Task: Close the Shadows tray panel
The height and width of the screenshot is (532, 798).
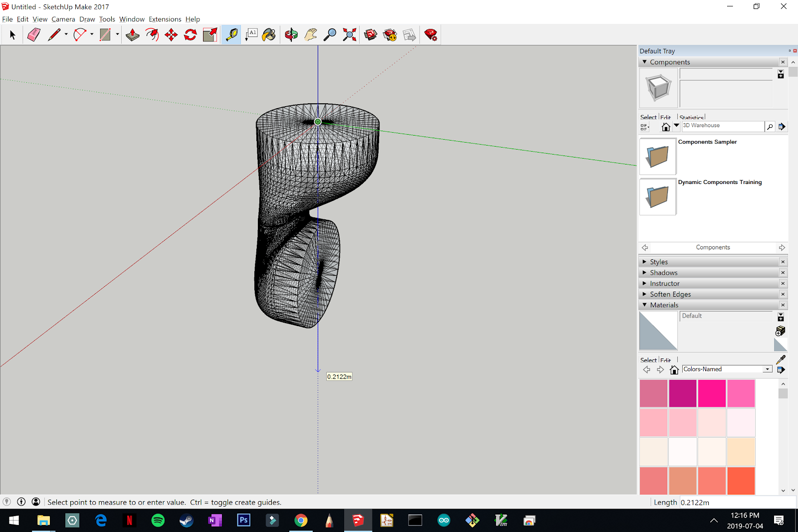Action: pos(783,273)
